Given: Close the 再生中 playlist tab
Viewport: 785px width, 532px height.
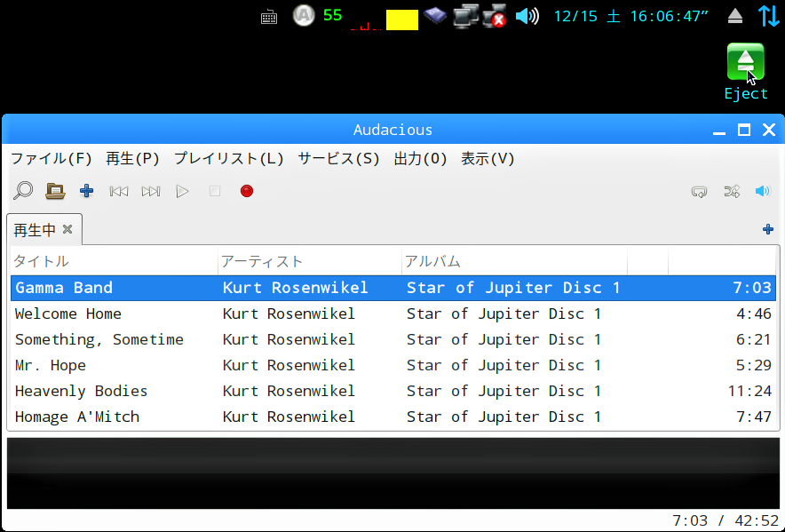Looking at the screenshot, I should (67, 229).
